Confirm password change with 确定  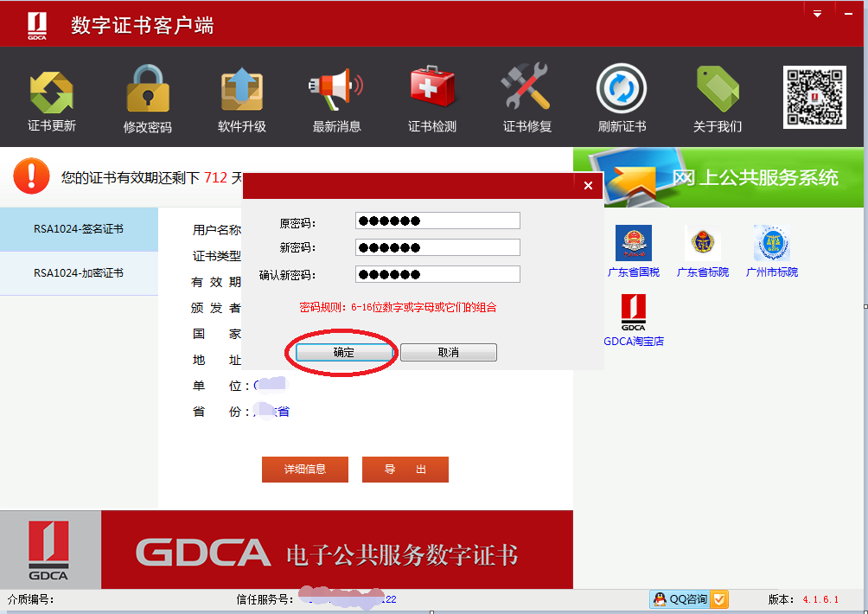(x=344, y=353)
